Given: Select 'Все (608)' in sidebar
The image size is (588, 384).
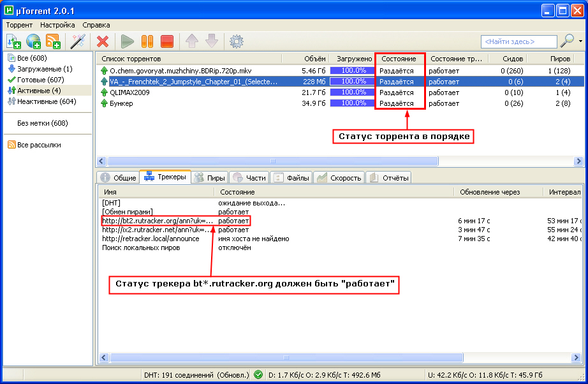Looking at the screenshot, I should [x=32, y=58].
